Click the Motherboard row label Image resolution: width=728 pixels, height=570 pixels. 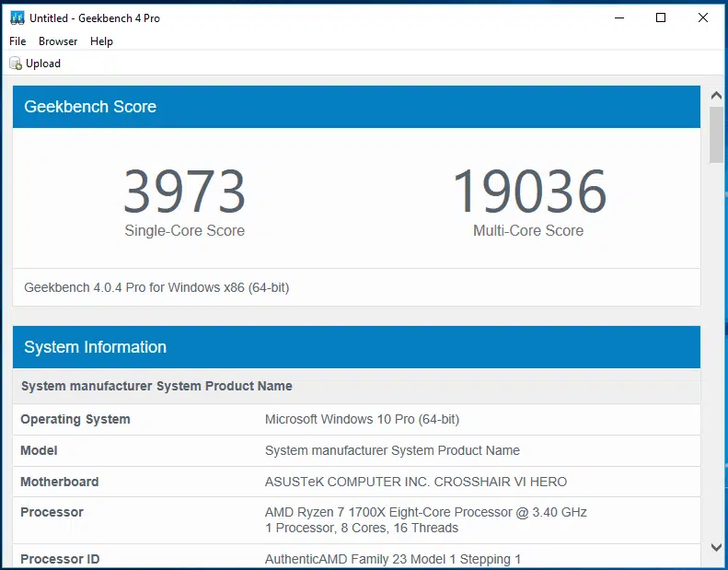(x=60, y=482)
